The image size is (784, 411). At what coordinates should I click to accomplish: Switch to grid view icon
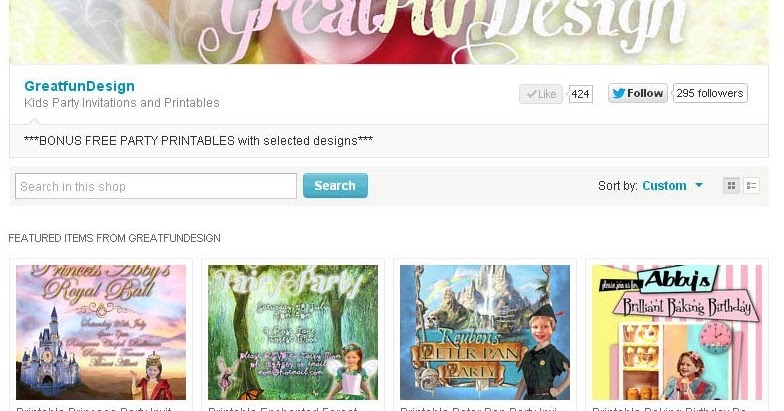[x=732, y=186]
